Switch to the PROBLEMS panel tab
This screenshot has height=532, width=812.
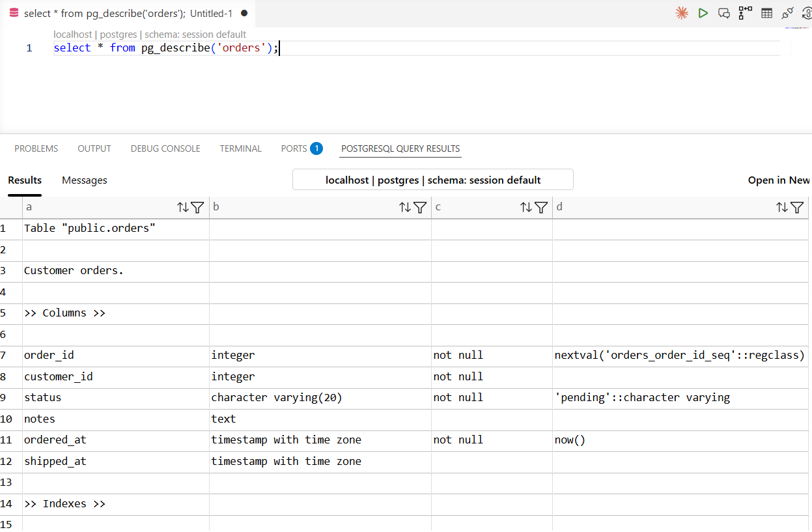coord(36,148)
